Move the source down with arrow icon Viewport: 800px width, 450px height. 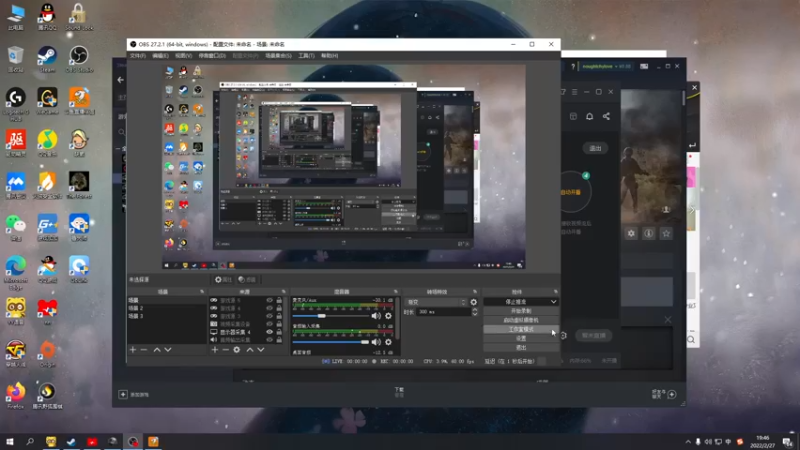click(x=261, y=349)
